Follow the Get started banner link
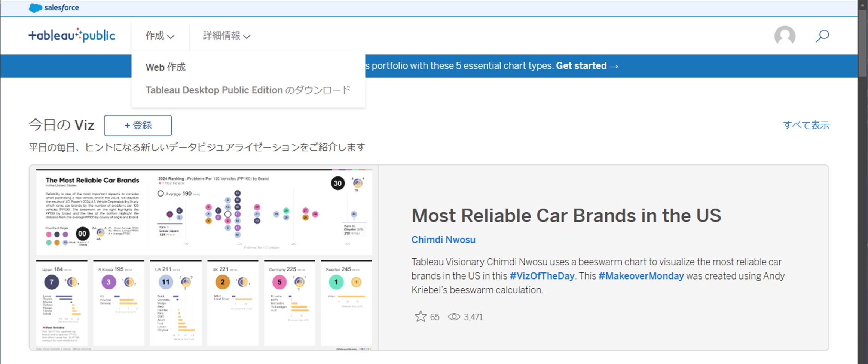 [x=587, y=66]
